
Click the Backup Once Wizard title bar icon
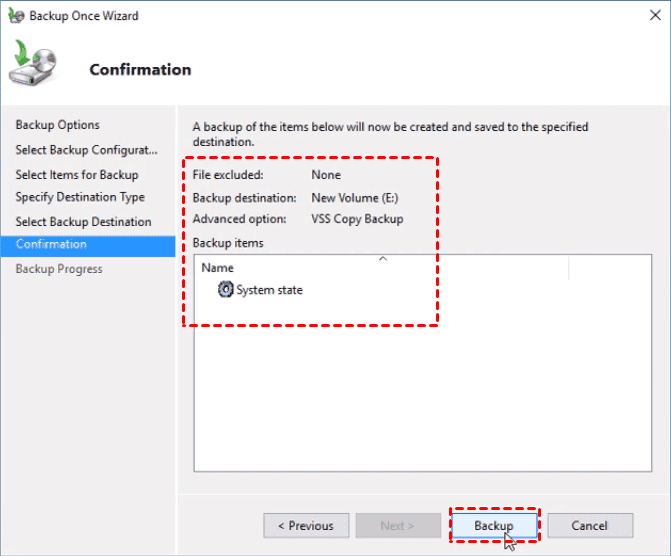[x=15, y=16]
